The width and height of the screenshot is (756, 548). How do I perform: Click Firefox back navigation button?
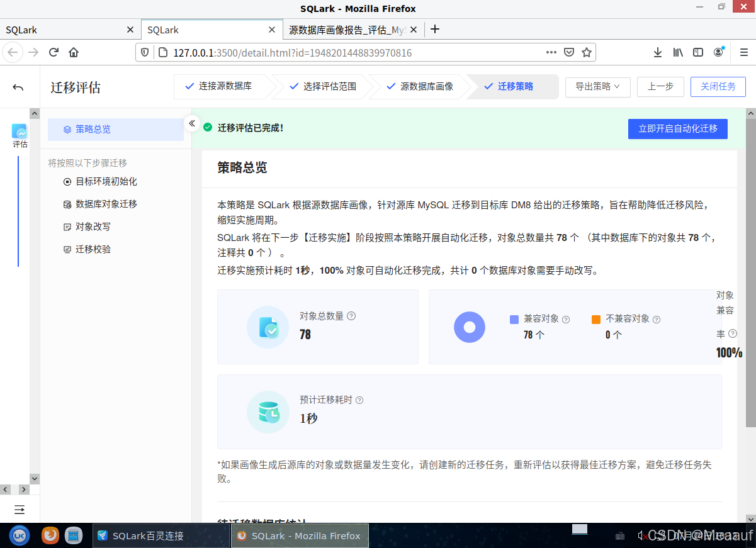(13, 52)
